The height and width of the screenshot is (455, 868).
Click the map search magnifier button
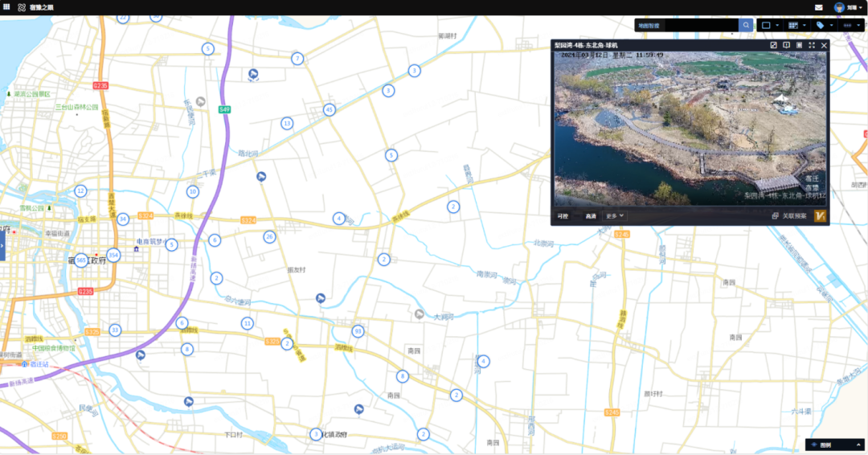[746, 26]
